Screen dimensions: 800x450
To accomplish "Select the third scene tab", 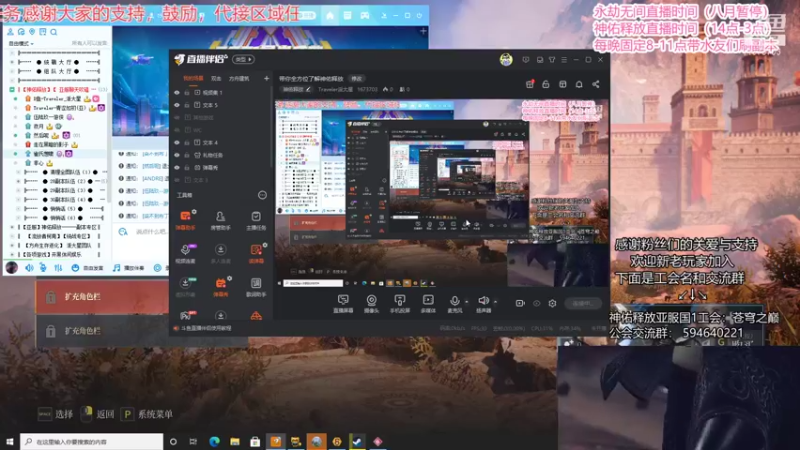I will tap(239, 79).
